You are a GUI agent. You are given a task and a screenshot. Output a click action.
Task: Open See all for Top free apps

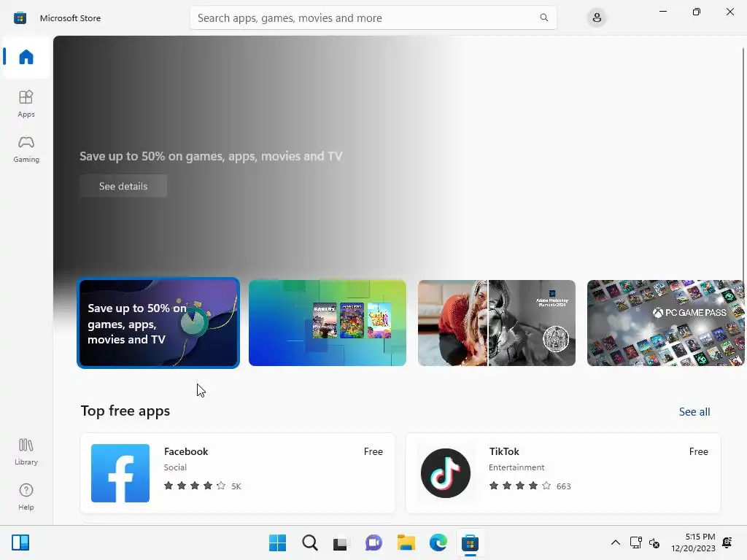(x=694, y=411)
